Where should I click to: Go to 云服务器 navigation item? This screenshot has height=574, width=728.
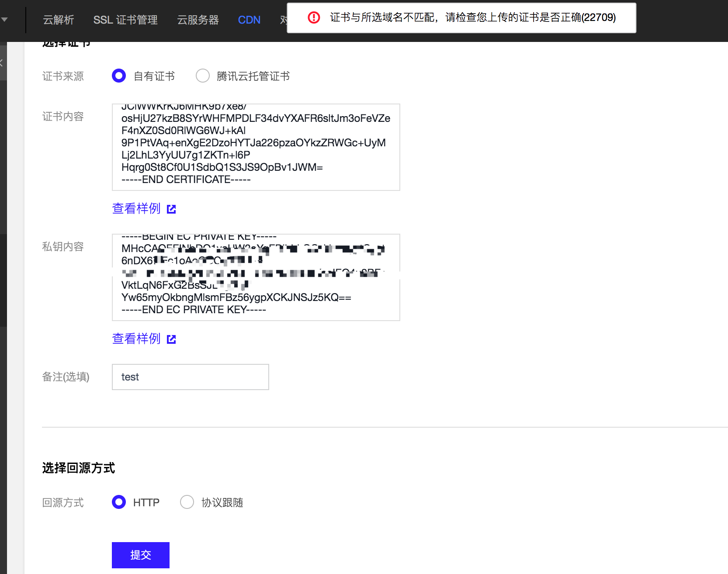[198, 20]
